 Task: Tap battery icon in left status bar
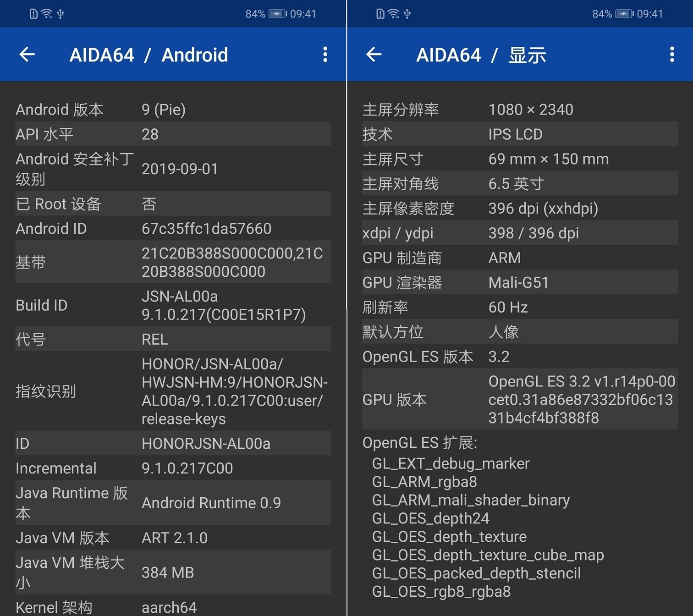pos(278,14)
